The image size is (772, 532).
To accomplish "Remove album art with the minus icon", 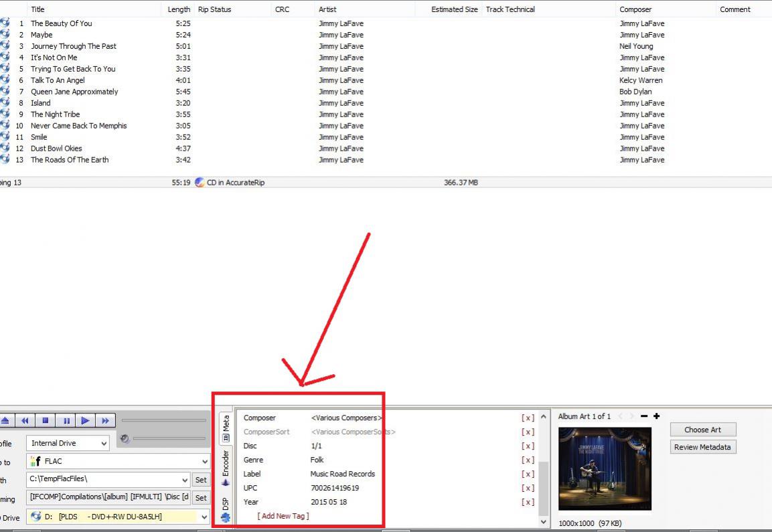I will coord(644,416).
